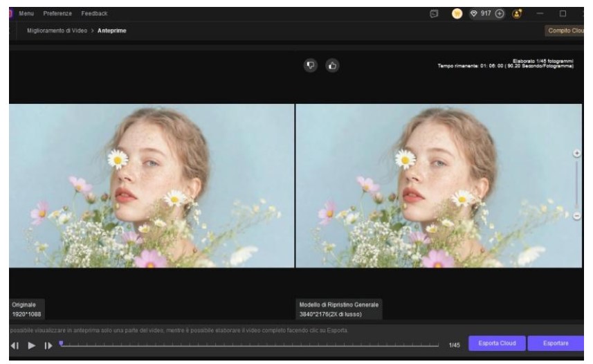Click the enhanced video preview image

(439, 185)
